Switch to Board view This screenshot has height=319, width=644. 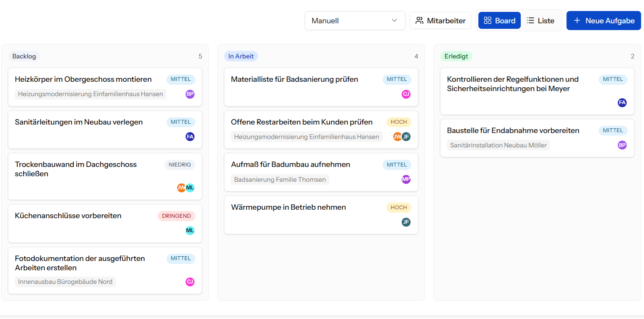click(500, 20)
